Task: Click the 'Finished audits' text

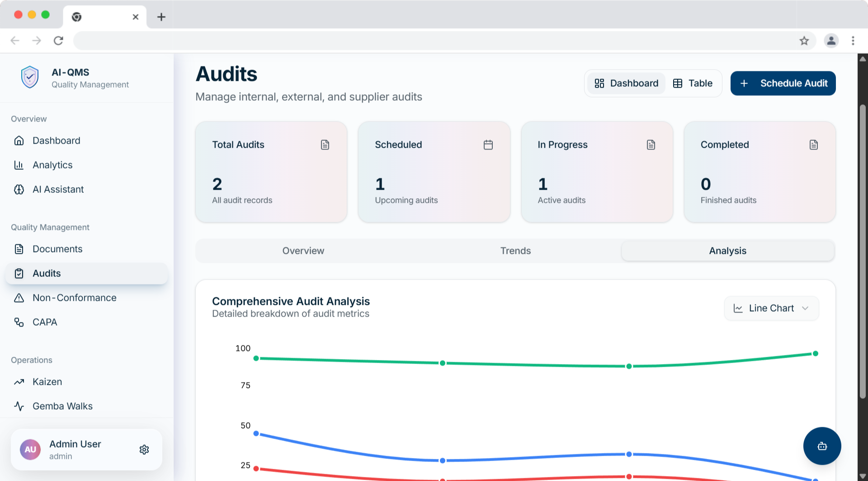Action: pos(728,200)
